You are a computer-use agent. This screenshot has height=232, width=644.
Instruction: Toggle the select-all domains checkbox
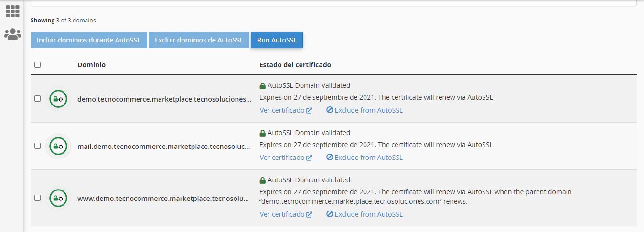pos(38,64)
